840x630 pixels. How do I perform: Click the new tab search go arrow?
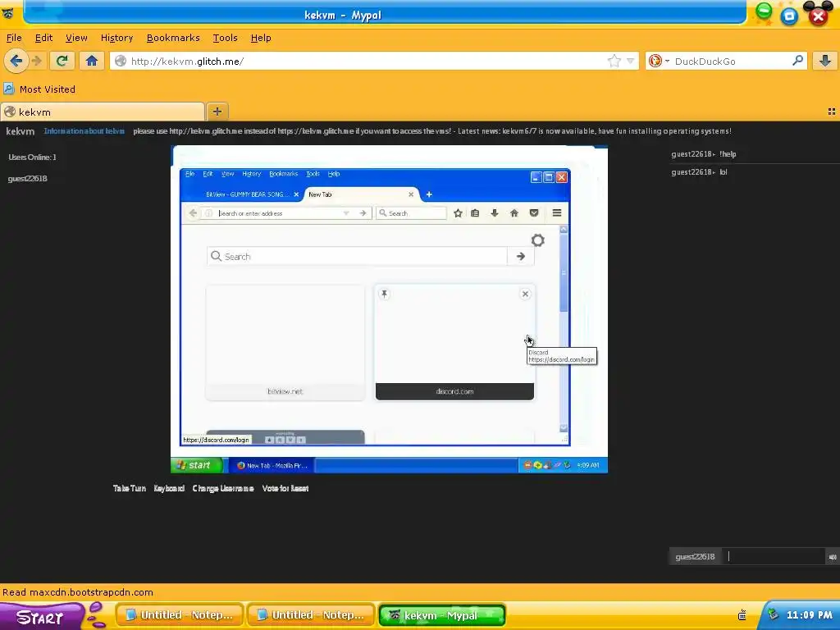point(521,256)
